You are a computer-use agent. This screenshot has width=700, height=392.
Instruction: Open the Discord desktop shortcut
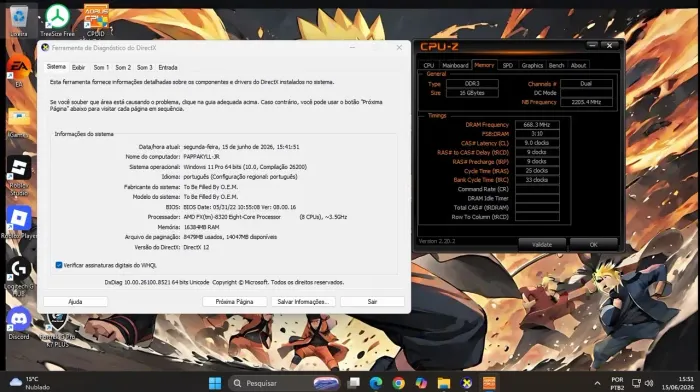(x=19, y=323)
